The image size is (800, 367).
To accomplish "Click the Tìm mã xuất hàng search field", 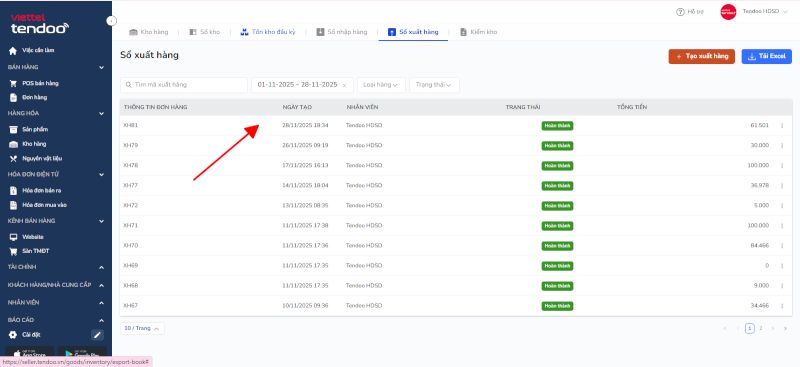I will pos(184,85).
